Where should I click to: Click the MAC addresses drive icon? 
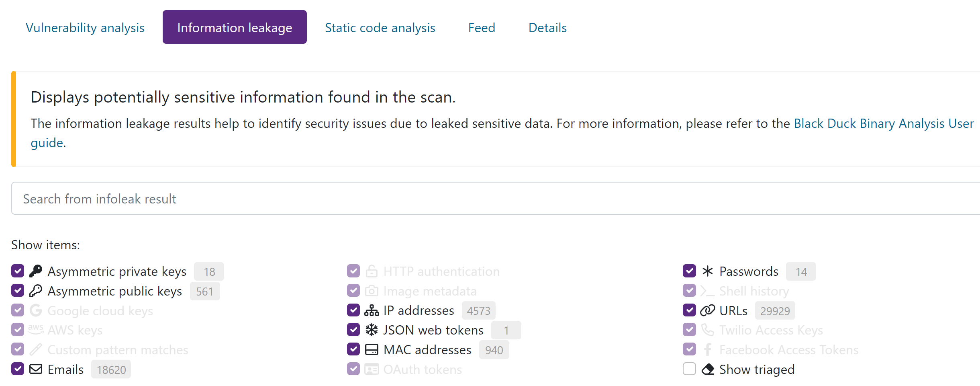click(372, 350)
